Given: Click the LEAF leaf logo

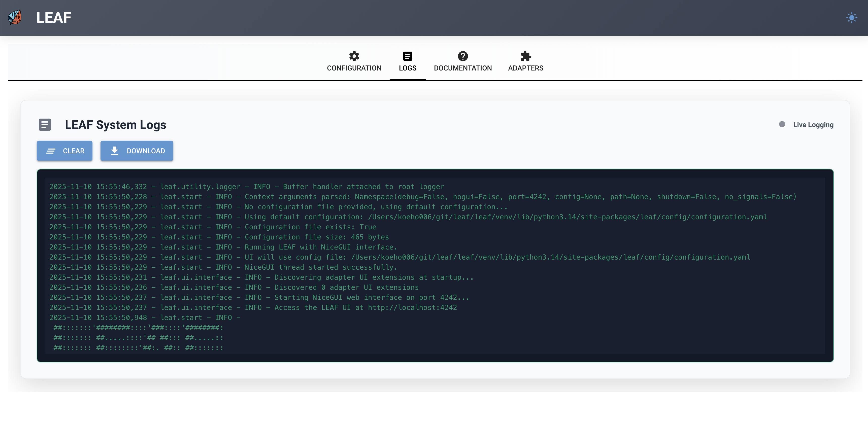Looking at the screenshot, I should pyautogui.click(x=15, y=17).
